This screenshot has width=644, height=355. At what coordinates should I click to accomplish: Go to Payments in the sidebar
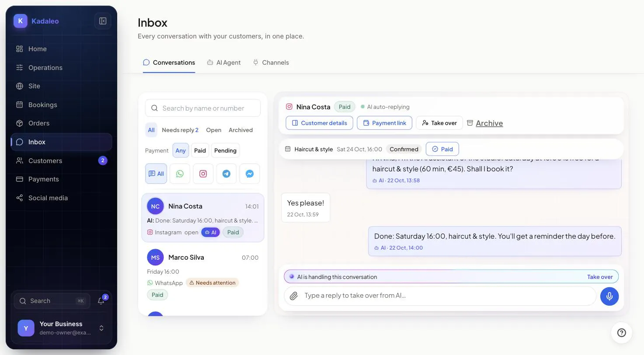pos(61,179)
